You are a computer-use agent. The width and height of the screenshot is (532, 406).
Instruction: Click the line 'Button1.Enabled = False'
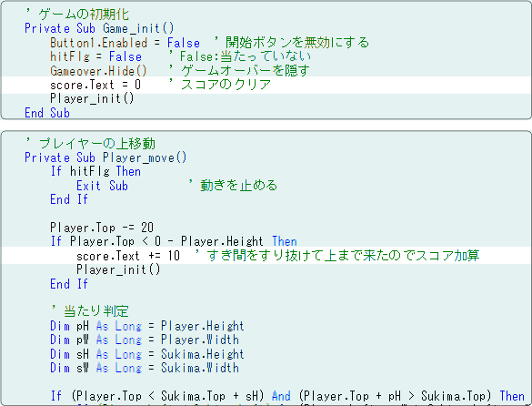(125, 43)
